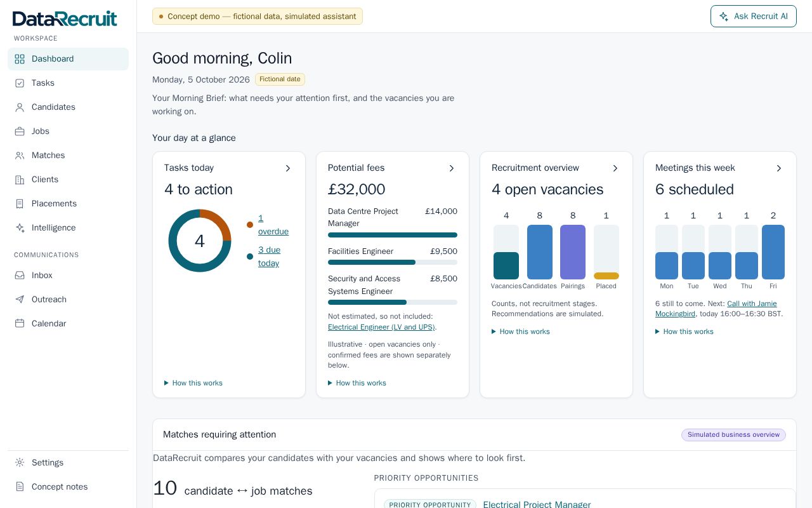The height and width of the screenshot is (508, 812).
Task: Open Electrical Engineer (LV and UPS) link
Action: (x=381, y=327)
